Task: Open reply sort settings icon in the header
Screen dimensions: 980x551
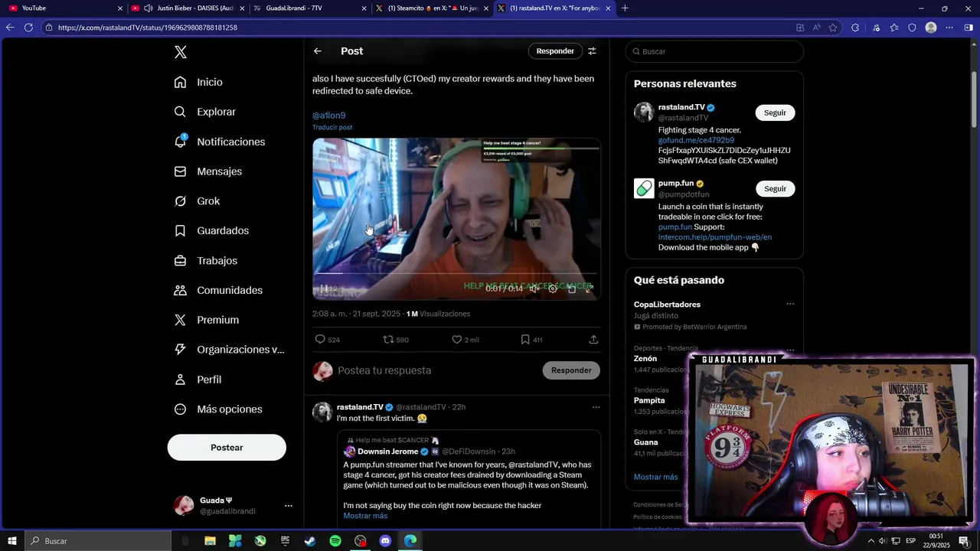Action: point(592,51)
